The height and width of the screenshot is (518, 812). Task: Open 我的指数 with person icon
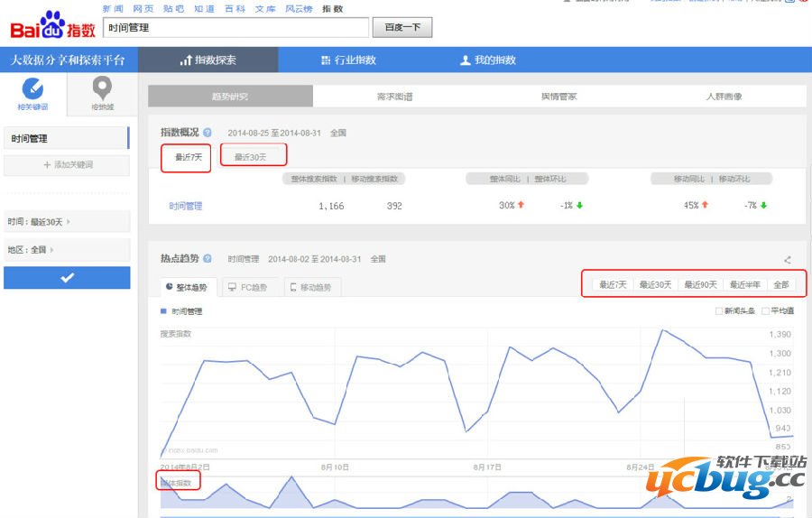(x=487, y=60)
